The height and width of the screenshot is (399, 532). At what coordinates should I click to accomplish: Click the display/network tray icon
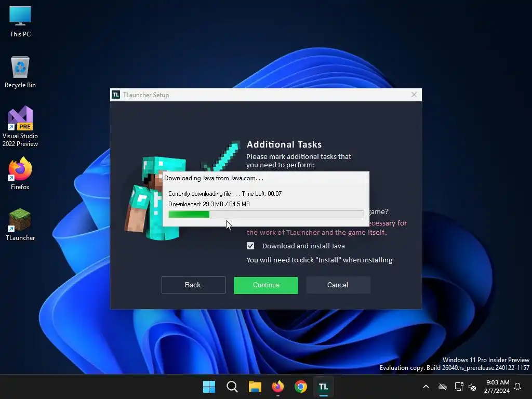pyautogui.click(x=459, y=387)
